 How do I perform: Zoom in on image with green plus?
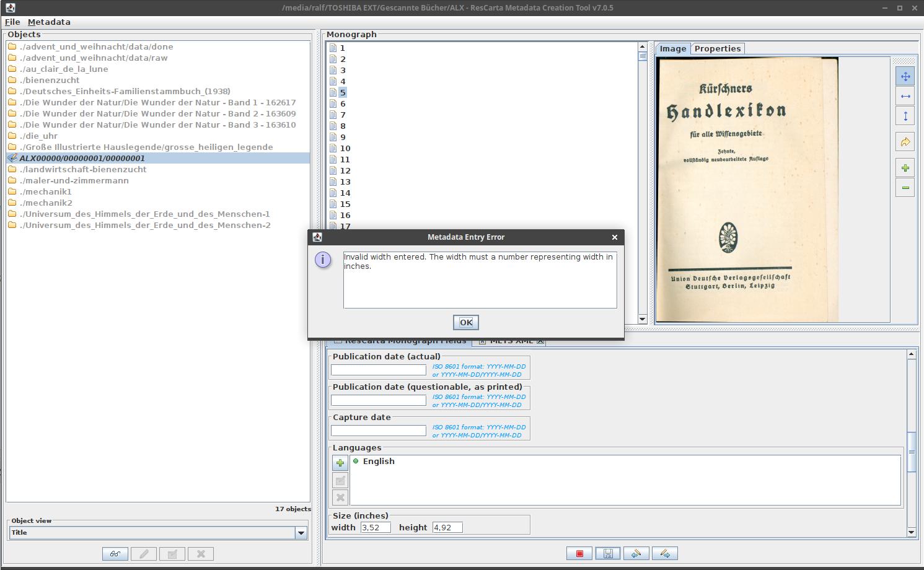pos(905,168)
